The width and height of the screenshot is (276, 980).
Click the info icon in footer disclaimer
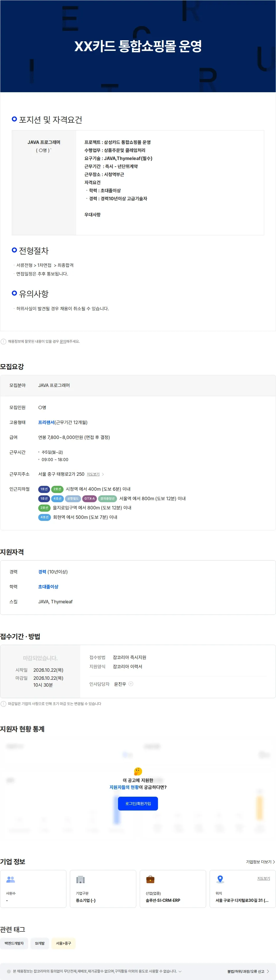(9, 971)
